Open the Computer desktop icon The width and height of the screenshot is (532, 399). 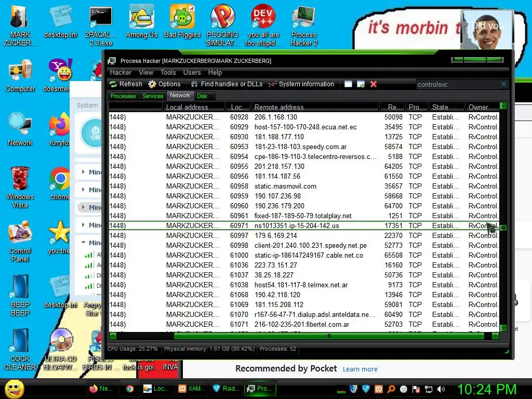[20, 76]
